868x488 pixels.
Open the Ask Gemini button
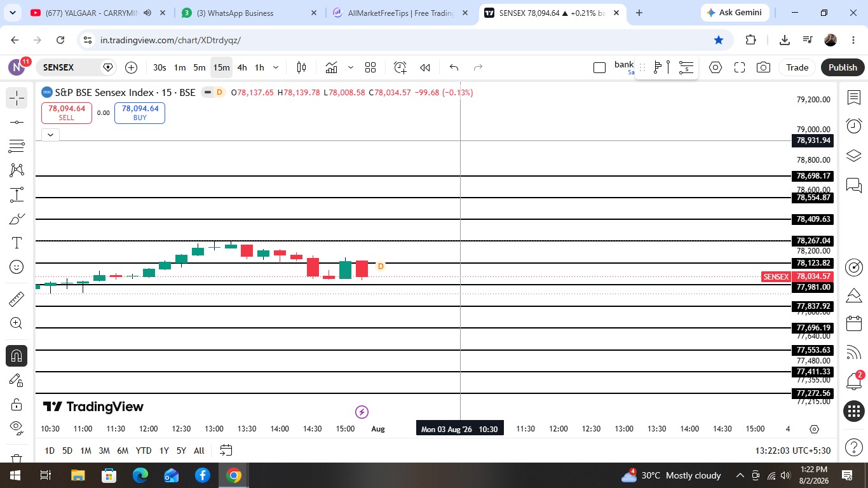(736, 13)
